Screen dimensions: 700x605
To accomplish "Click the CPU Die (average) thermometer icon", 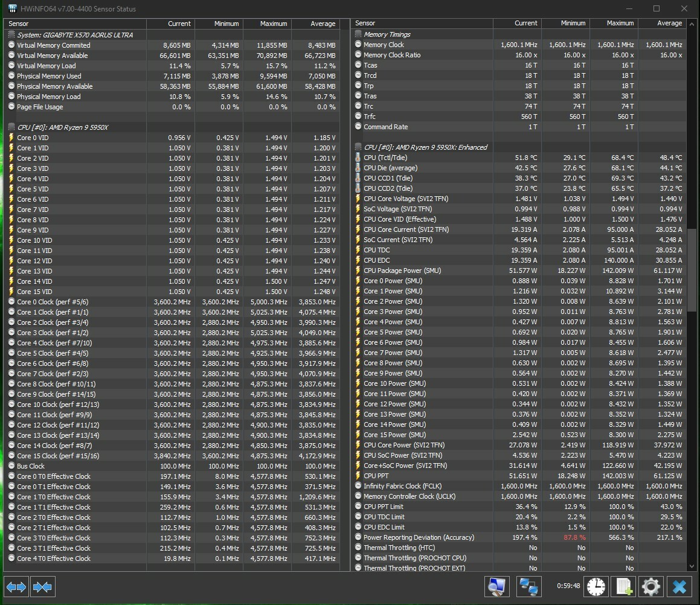I will (358, 168).
